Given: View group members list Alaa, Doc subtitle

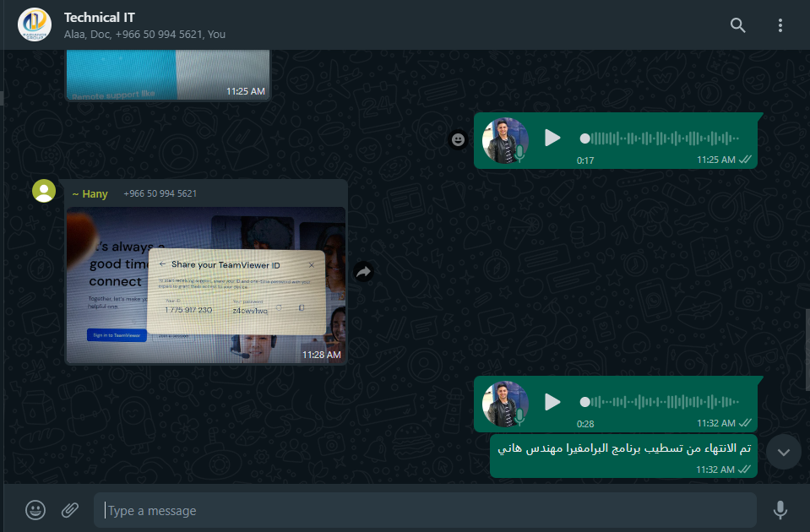Looking at the screenshot, I should 144,34.
